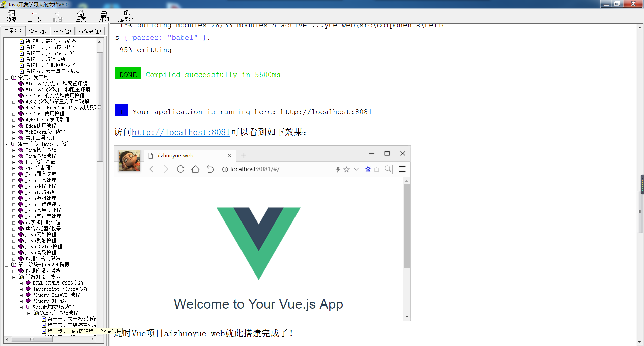Viewport: 644px width, 346px height.
Task: Click the embedded Vue welcome screenshot image
Action: point(262,233)
